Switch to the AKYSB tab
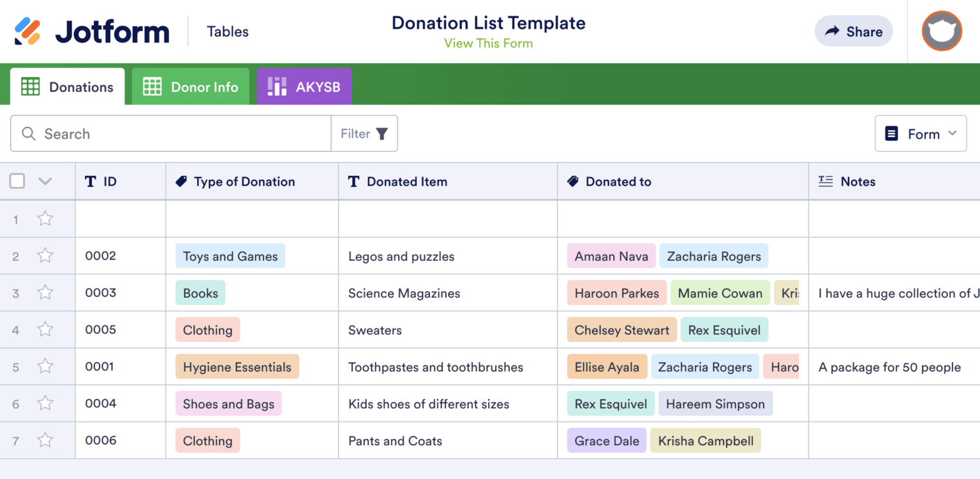The image size is (980, 479). tap(304, 86)
